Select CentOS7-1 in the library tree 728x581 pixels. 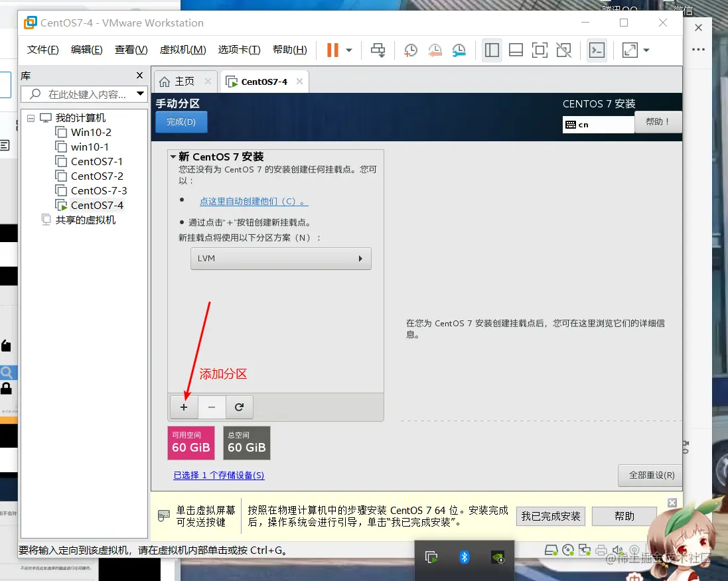pos(97,161)
